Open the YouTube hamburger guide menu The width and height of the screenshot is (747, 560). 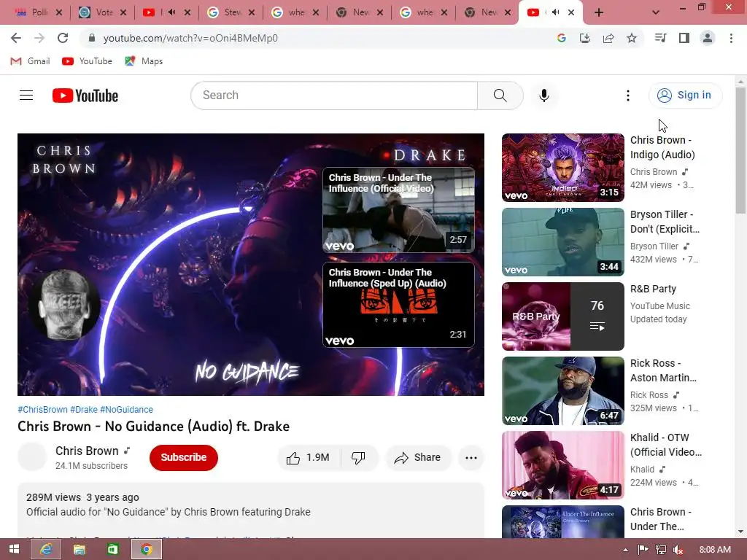coord(26,96)
